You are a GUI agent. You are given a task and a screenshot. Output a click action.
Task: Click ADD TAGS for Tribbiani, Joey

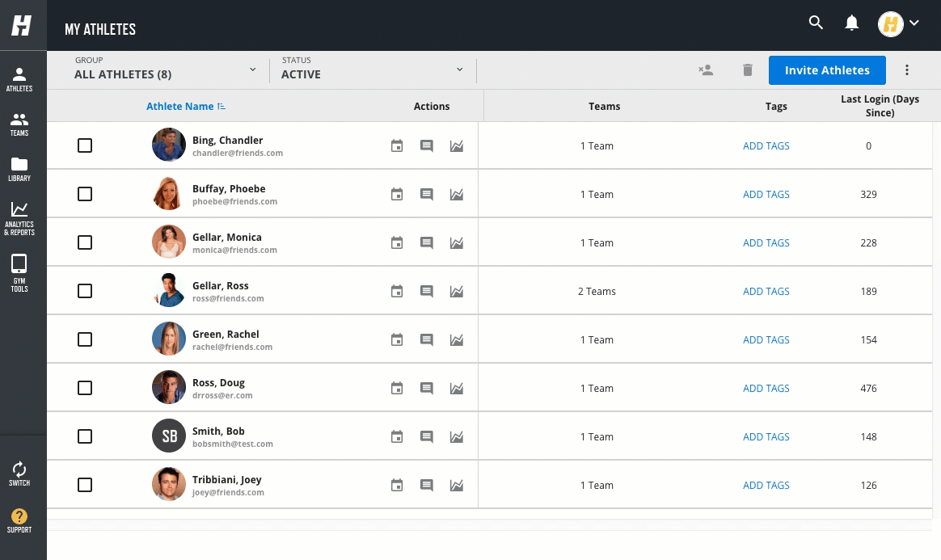click(x=766, y=486)
